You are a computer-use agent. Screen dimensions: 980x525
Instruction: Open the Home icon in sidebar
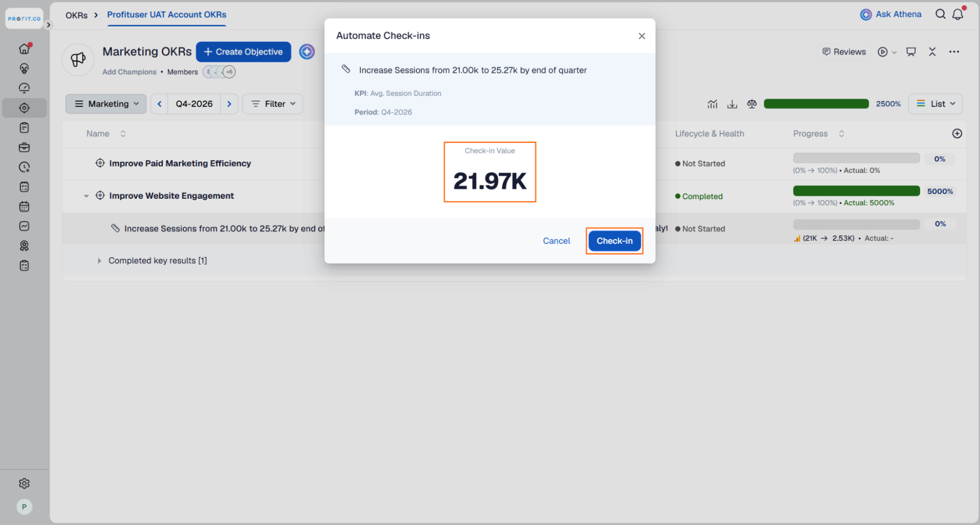[24, 49]
